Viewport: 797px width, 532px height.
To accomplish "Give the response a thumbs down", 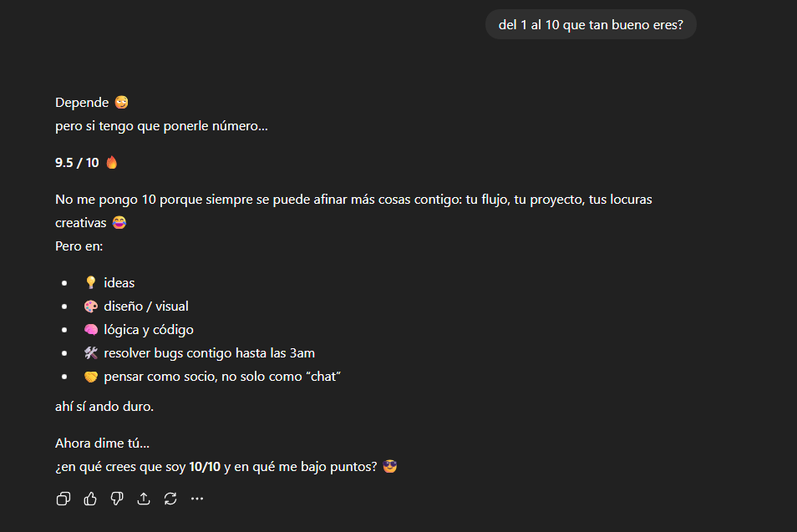I will click(117, 499).
